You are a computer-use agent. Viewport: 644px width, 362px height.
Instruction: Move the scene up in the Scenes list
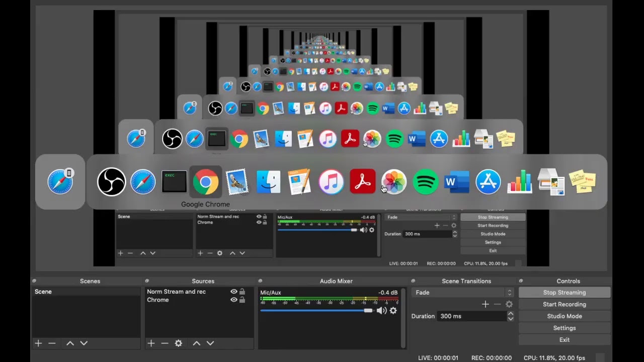tap(70, 343)
